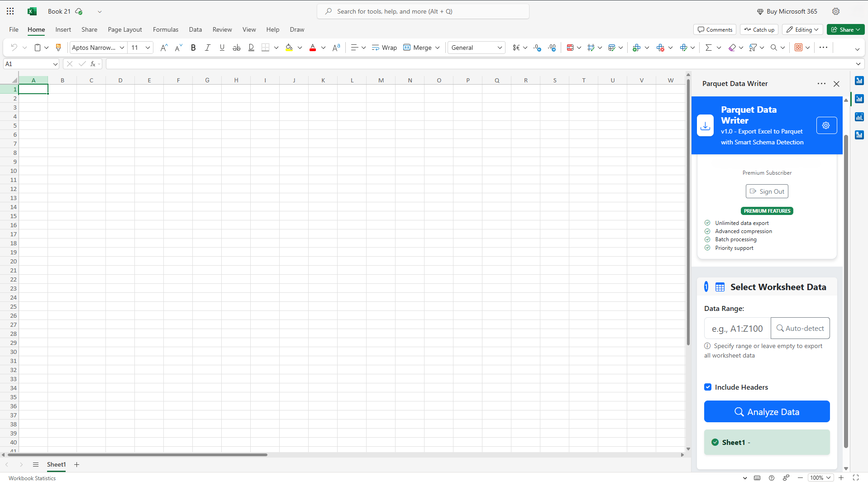The height and width of the screenshot is (482, 868).
Task: Click the Sort and Filter icon
Action: point(753,48)
